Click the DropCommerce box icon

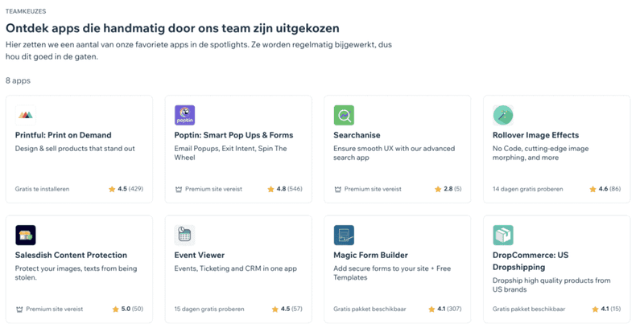click(x=503, y=235)
